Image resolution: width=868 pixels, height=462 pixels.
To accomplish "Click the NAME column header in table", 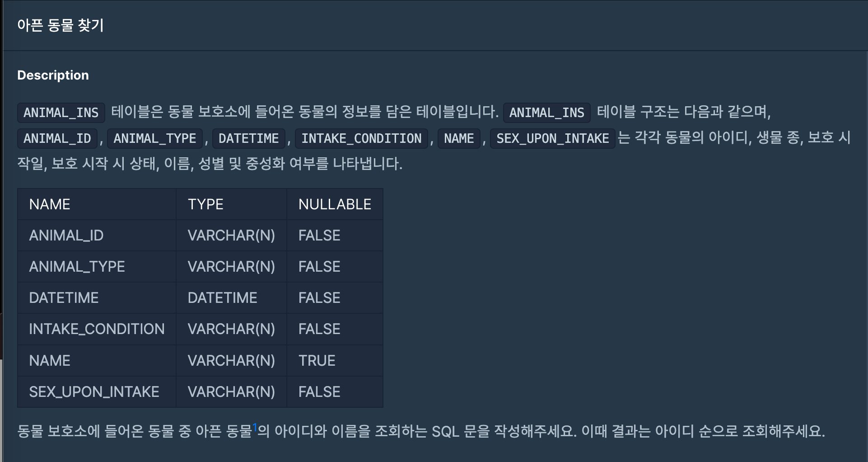I will click(x=50, y=204).
